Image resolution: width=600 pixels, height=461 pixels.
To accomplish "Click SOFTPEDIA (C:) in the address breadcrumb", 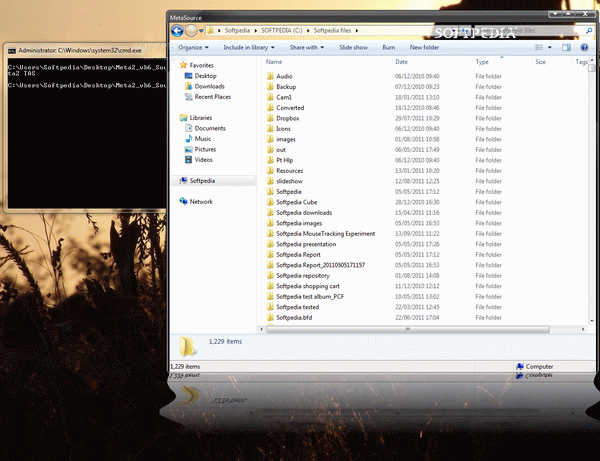I will pos(282,31).
